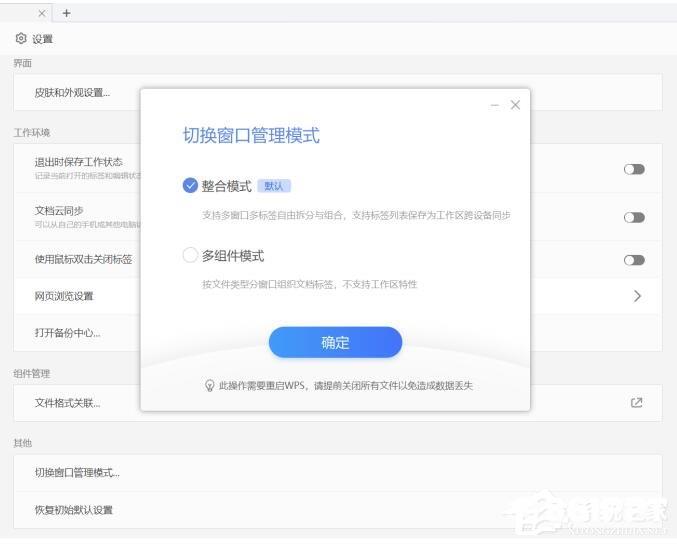This screenshot has width=677, height=544.
Task: Close the 切换窗口管理模式 dialog
Action: (515, 105)
